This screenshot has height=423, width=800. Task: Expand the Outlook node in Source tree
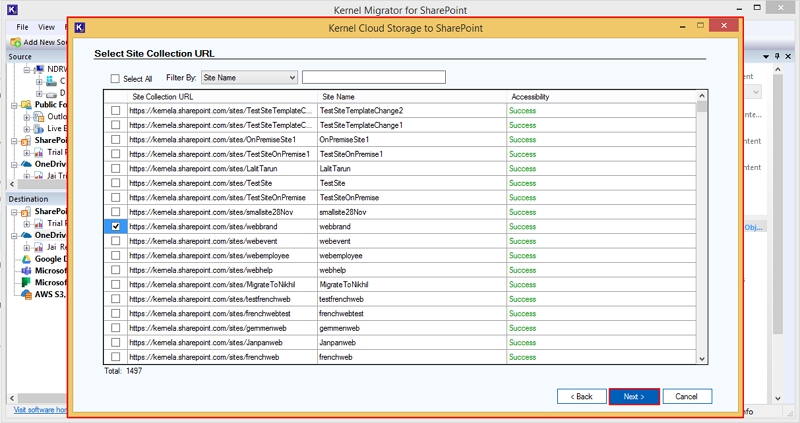(27, 117)
